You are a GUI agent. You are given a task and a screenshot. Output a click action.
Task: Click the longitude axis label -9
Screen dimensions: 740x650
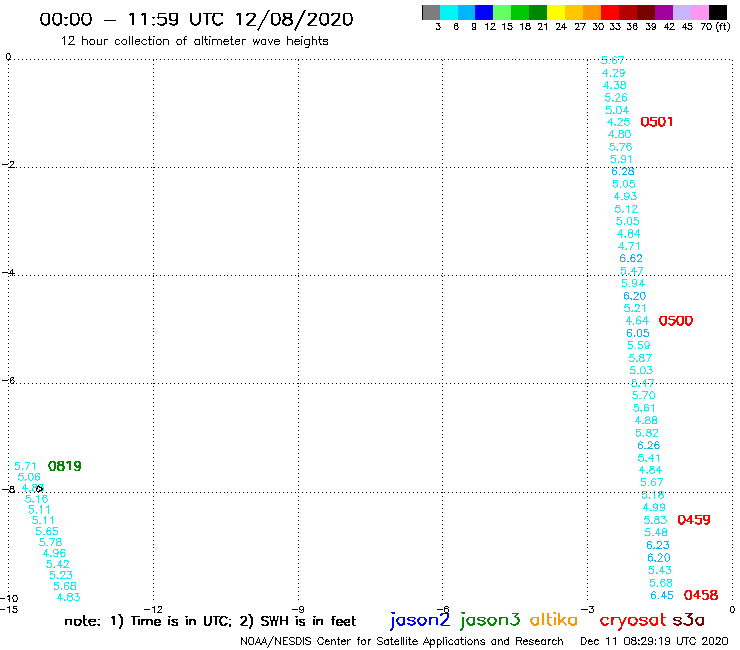298,609
